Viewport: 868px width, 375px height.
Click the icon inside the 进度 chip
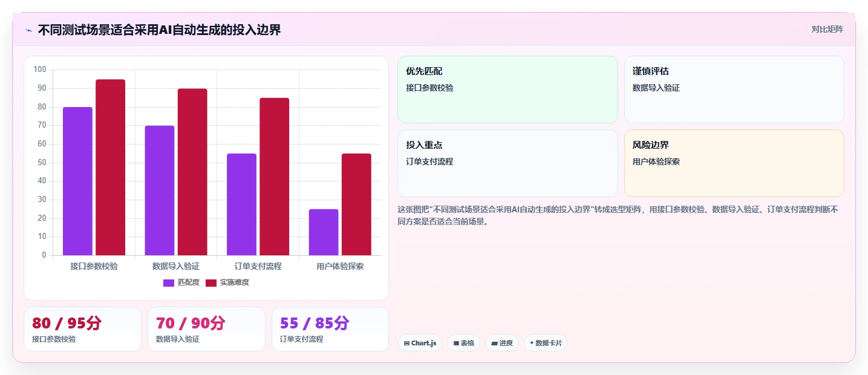pos(494,344)
